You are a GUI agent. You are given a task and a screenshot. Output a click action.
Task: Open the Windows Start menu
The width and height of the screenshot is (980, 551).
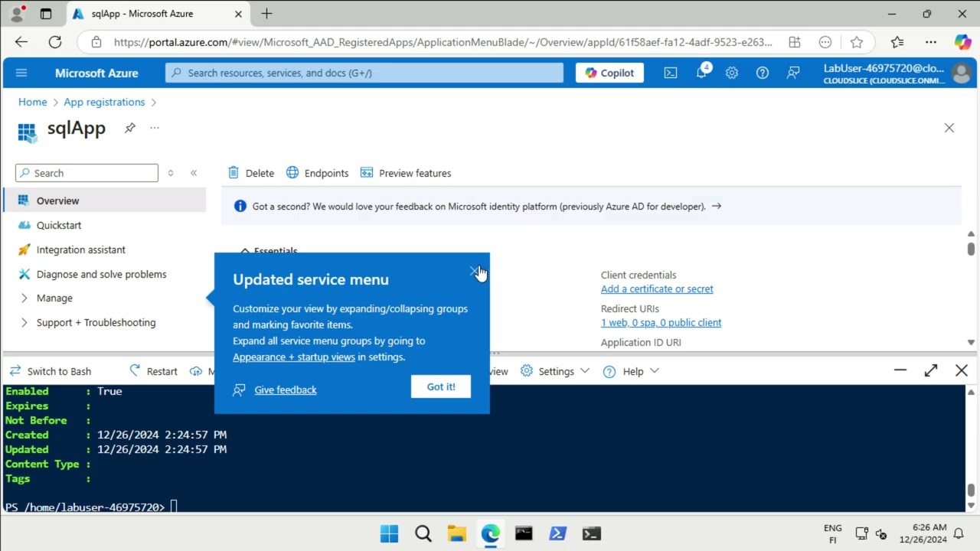[x=389, y=533]
